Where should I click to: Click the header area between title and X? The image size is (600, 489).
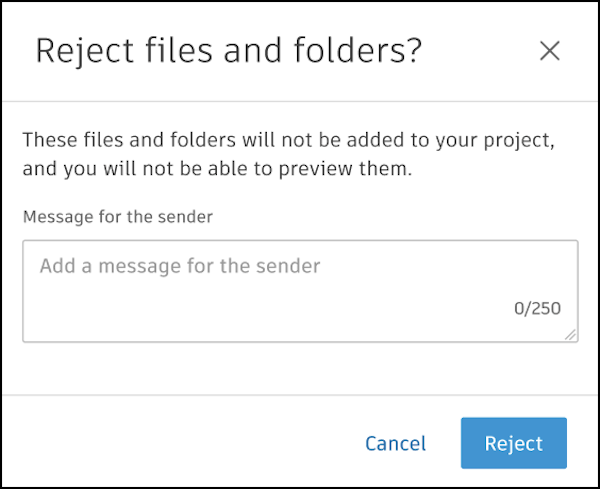point(480,51)
